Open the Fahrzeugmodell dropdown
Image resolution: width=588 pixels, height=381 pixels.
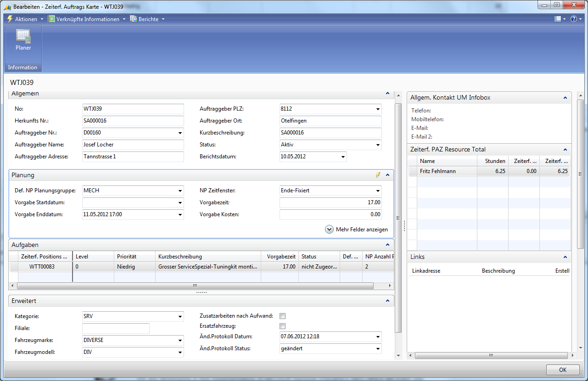click(x=179, y=353)
